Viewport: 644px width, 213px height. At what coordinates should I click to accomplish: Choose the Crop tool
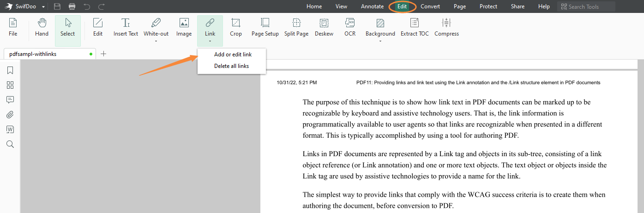tap(236, 27)
